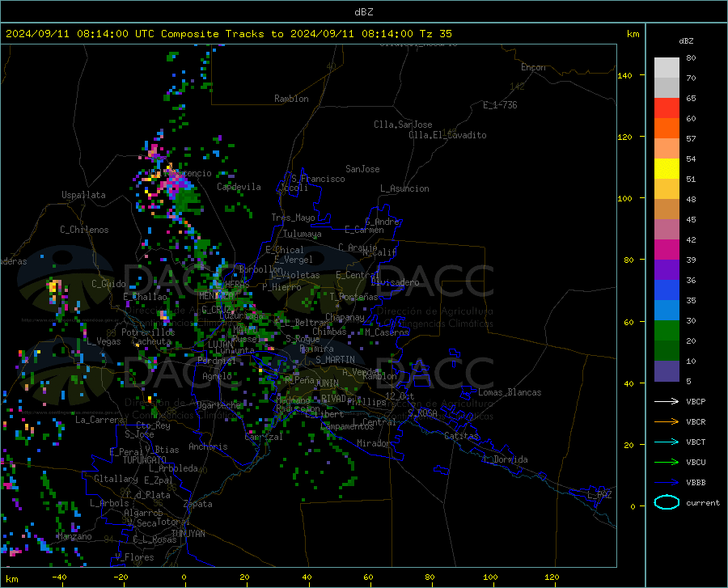Click the JUNIN map label

point(327,383)
